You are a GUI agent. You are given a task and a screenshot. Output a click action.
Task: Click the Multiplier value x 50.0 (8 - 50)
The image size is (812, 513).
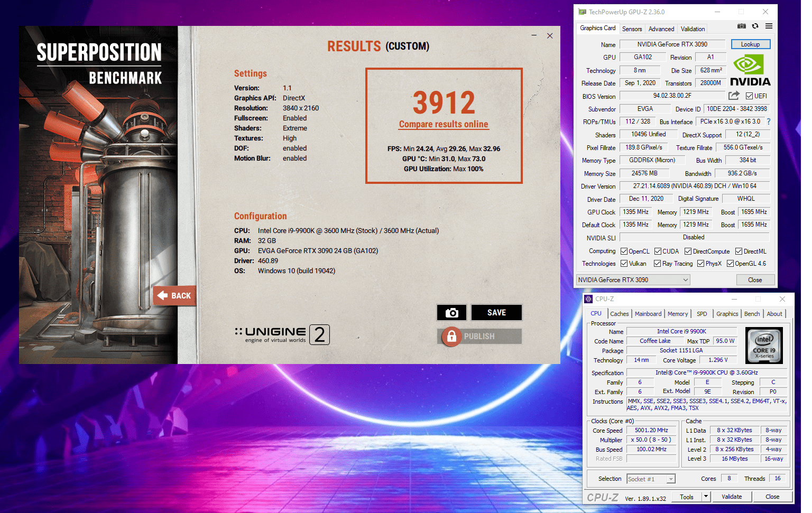pos(651,440)
